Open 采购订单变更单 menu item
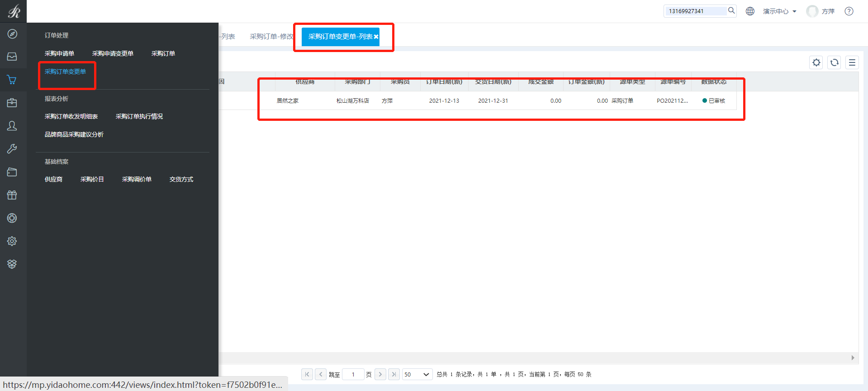This screenshot has height=391, width=868. pyautogui.click(x=65, y=72)
